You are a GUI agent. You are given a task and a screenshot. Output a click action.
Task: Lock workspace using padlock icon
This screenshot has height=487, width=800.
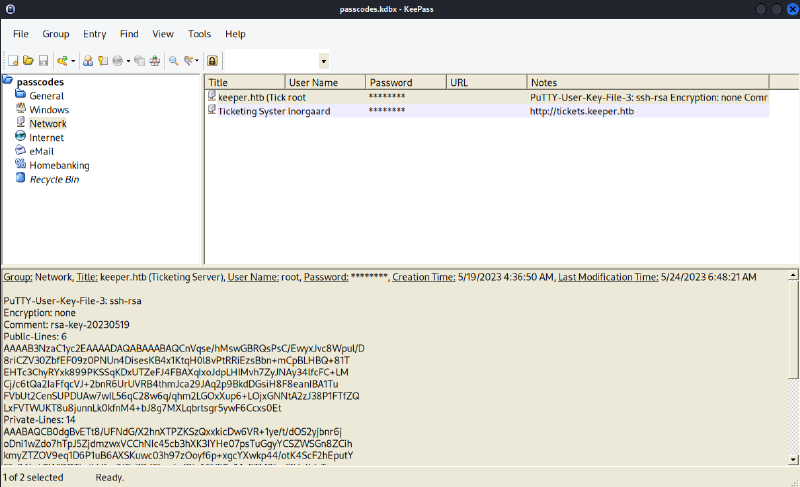212,61
